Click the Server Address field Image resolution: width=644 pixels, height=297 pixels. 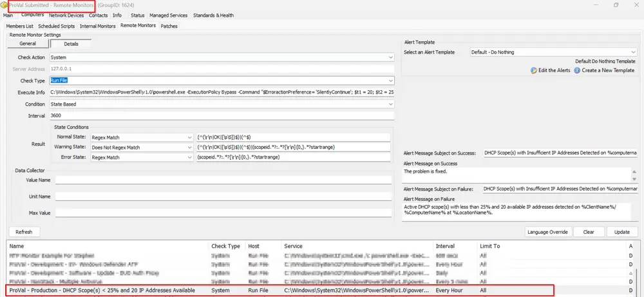click(222, 69)
